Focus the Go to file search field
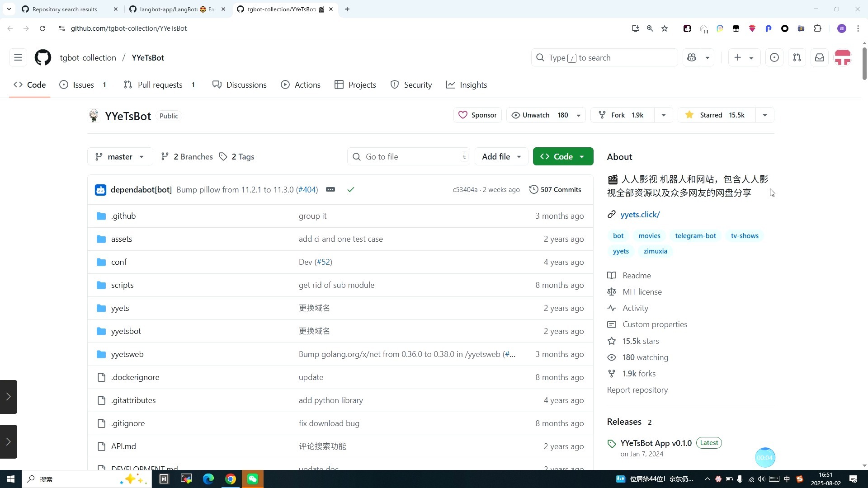 (408, 157)
